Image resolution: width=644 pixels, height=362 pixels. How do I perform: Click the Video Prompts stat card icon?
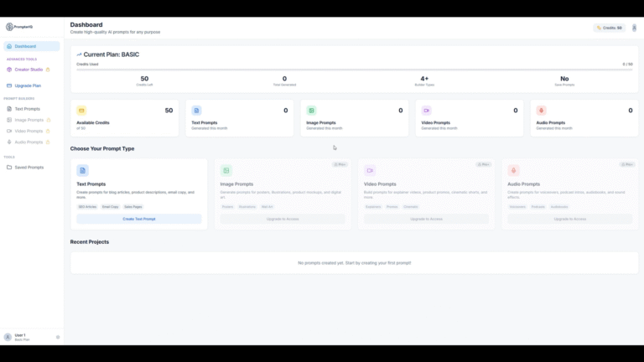[426, 111]
